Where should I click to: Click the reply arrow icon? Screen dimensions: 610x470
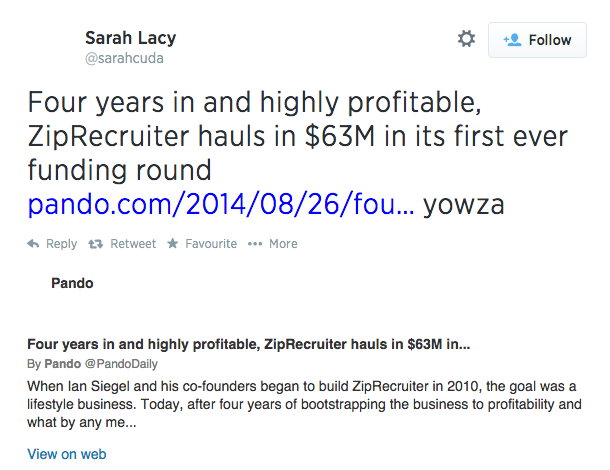pyautogui.click(x=33, y=244)
